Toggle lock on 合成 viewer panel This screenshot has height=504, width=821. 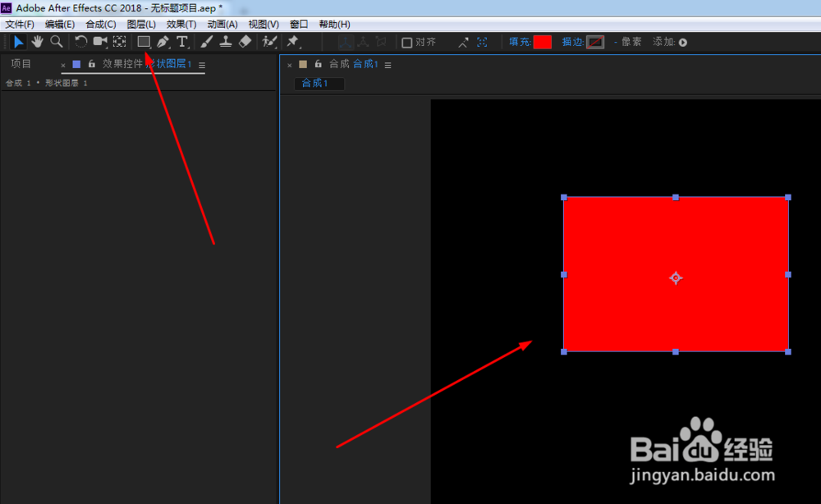pos(318,64)
